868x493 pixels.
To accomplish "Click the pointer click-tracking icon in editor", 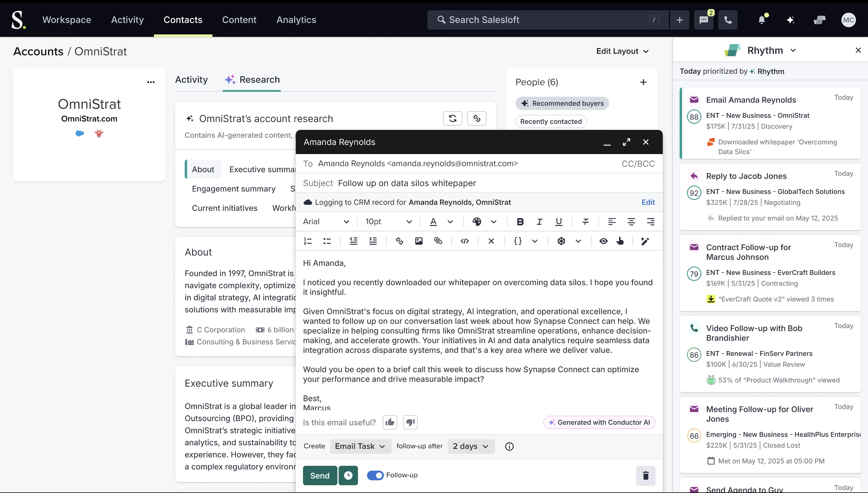I will (620, 241).
